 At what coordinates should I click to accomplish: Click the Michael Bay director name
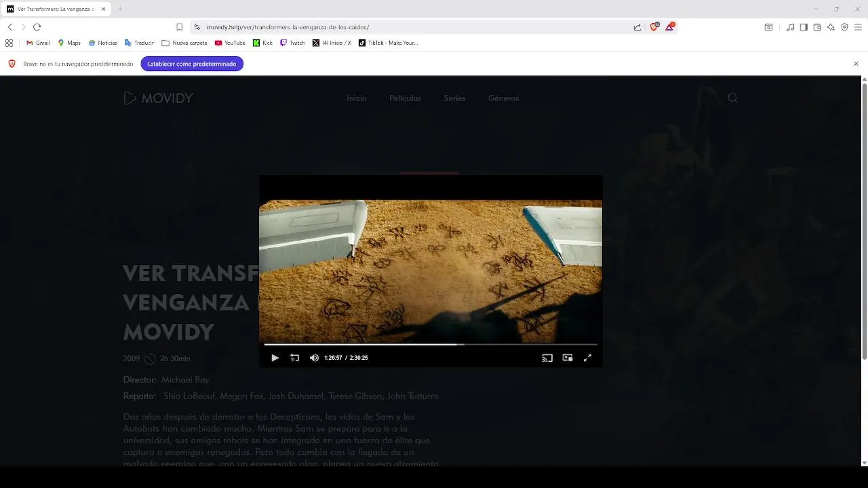pos(185,380)
